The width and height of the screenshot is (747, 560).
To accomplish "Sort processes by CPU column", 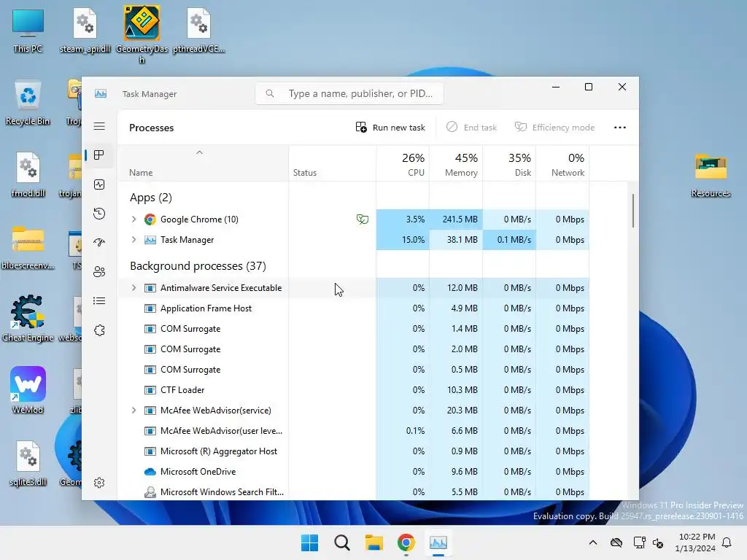I will [x=403, y=164].
